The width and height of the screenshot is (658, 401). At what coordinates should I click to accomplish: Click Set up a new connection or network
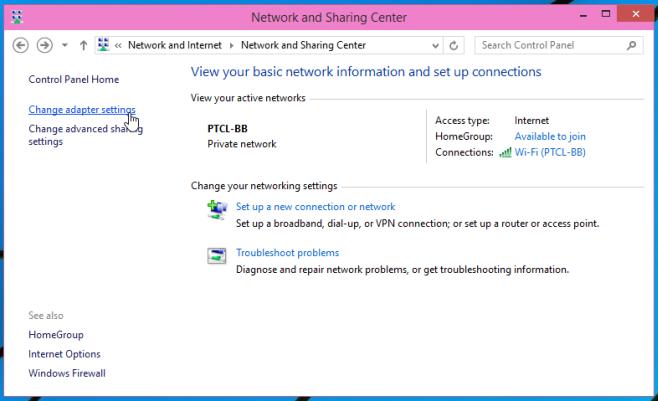click(x=316, y=206)
